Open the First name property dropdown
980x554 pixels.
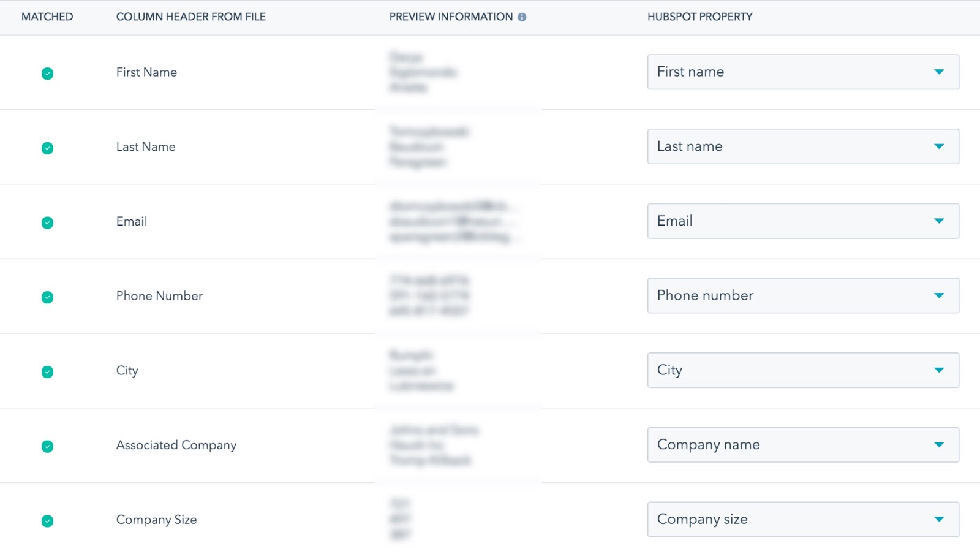[802, 72]
